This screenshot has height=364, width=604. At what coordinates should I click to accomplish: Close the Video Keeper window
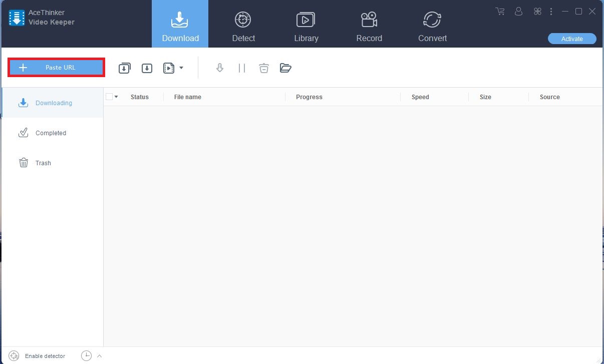click(592, 11)
